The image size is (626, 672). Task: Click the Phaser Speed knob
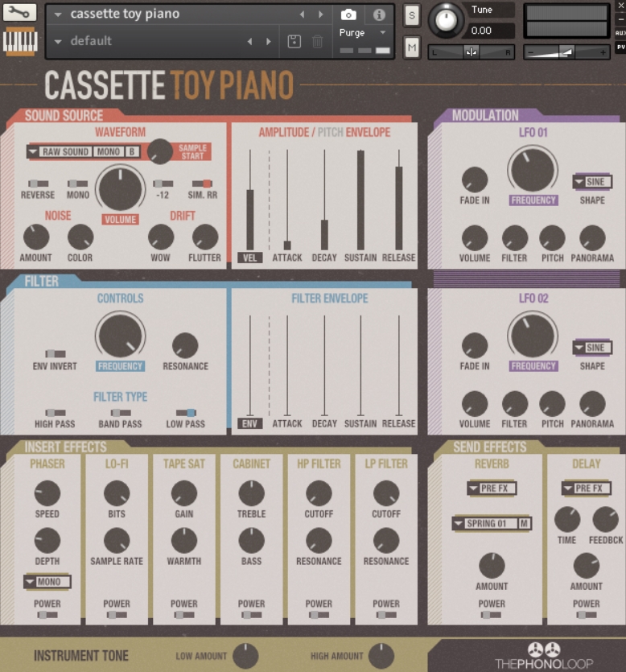point(47,493)
